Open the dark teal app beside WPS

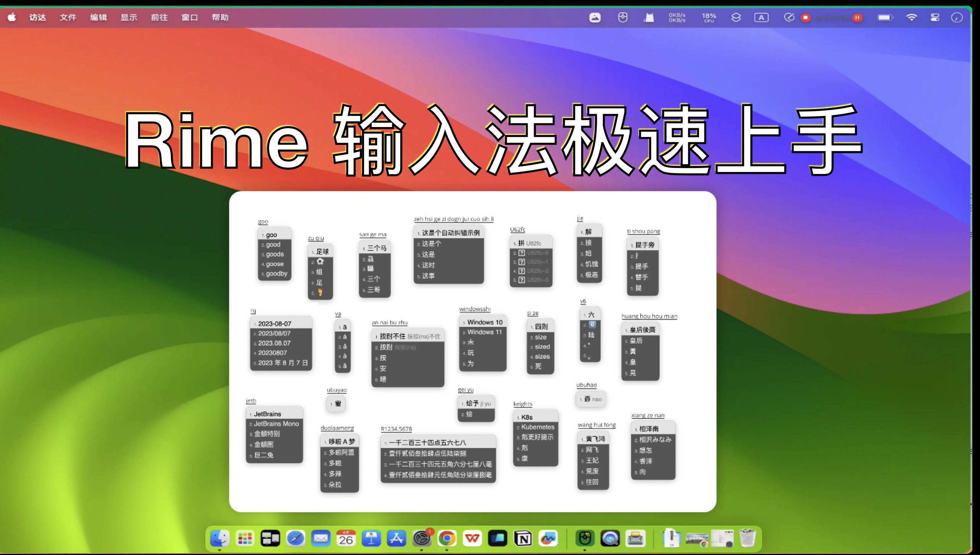[497, 539]
